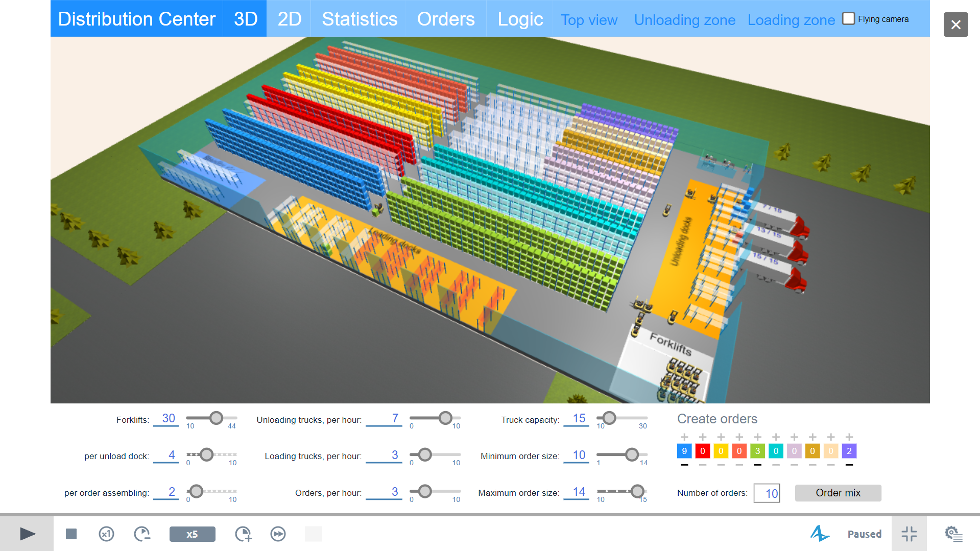Switch to virtual time fast-forward mode
980x551 pixels.
pyautogui.click(x=278, y=534)
